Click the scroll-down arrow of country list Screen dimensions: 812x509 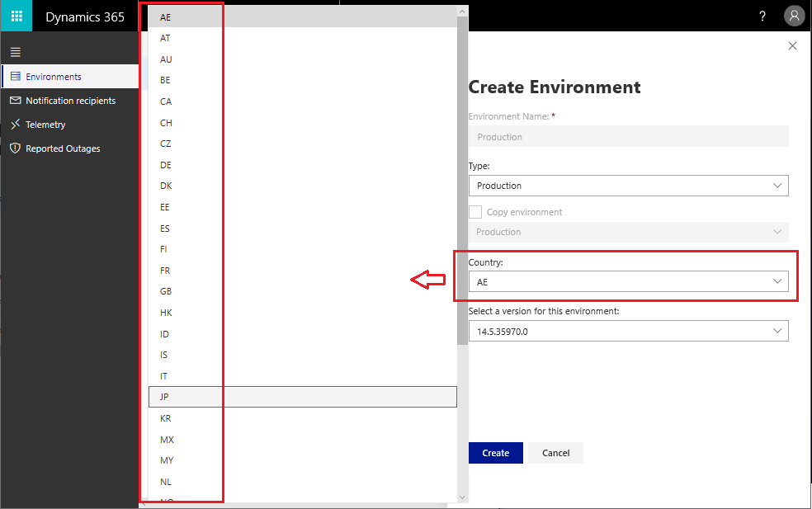click(462, 497)
